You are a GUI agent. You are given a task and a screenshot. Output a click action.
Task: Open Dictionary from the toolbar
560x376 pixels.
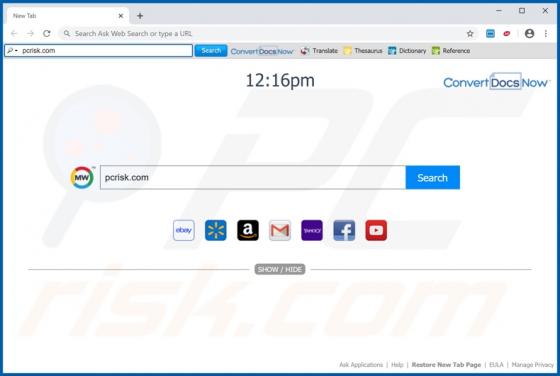pos(407,51)
